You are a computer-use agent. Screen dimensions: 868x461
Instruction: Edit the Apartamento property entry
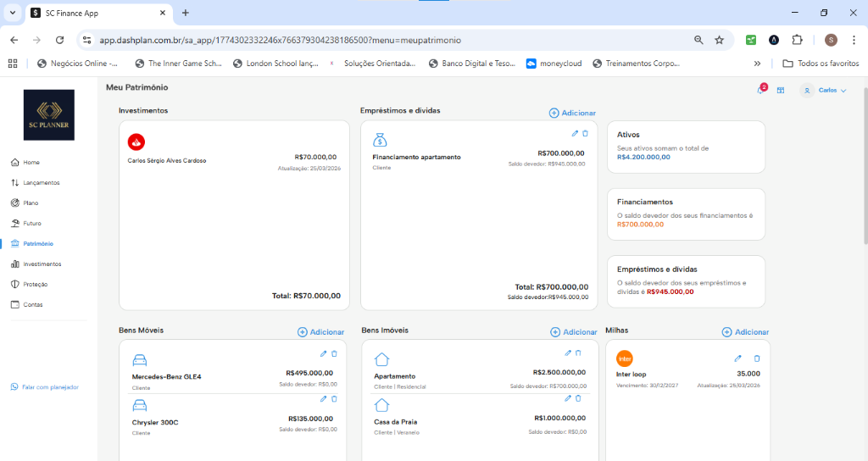coord(567,353)
